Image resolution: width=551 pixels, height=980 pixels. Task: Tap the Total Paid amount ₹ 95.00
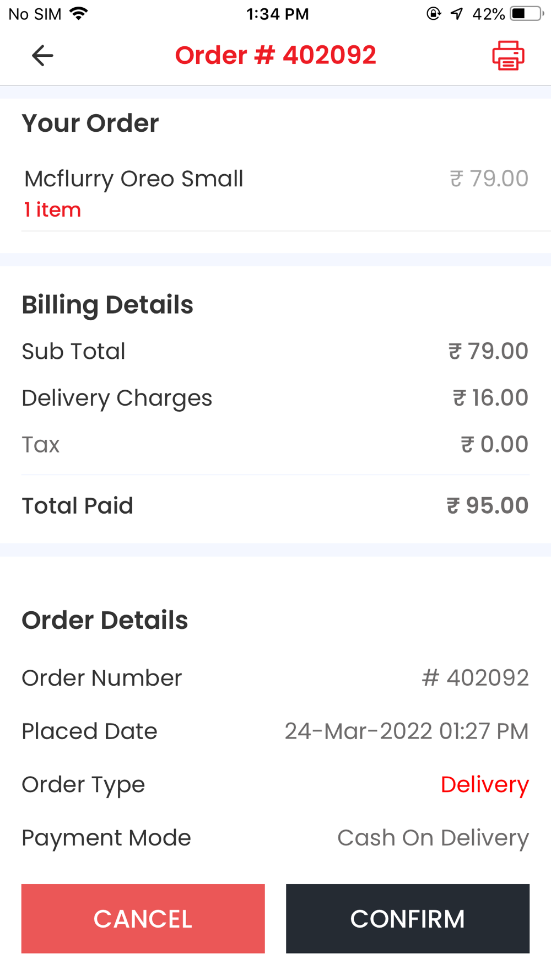(x=487, y=505)
